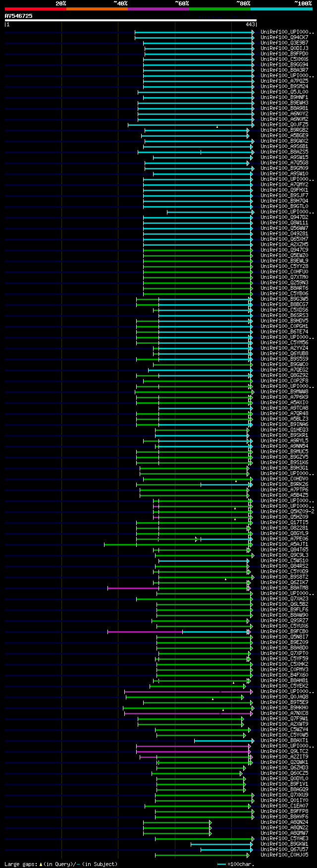Open hit UniRef100_C5XHX6

click(x=284, y=59)
